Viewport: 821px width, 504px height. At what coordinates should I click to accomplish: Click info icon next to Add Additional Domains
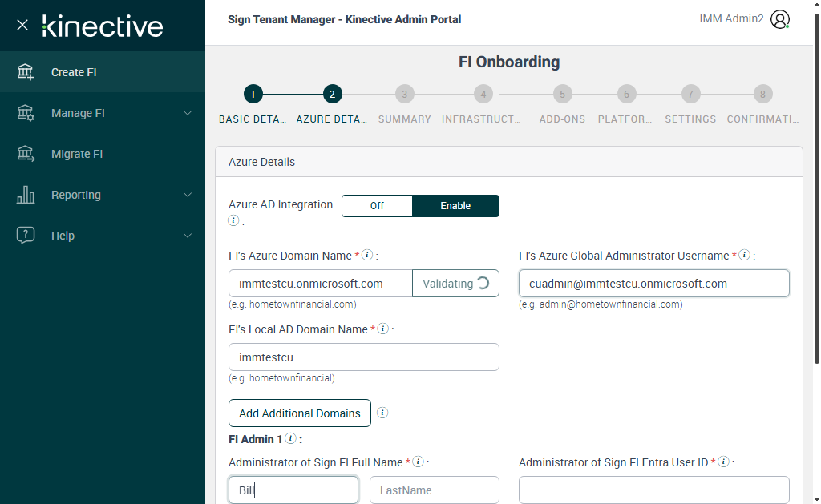[x=382, y=413]
